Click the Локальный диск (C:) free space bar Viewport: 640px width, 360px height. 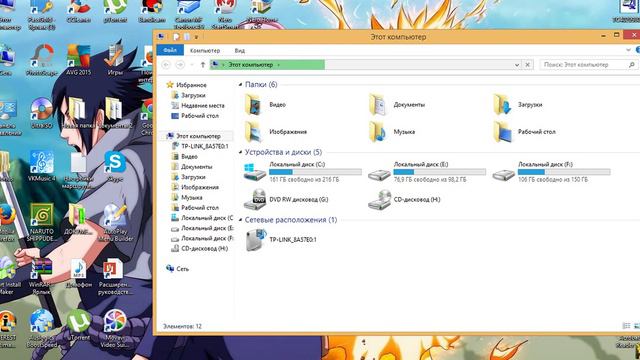point(315,172)
